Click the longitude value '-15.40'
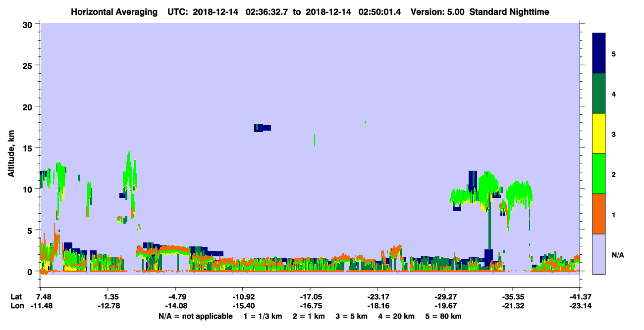Viewport: 644px width, 330px height. click(243, 306)
